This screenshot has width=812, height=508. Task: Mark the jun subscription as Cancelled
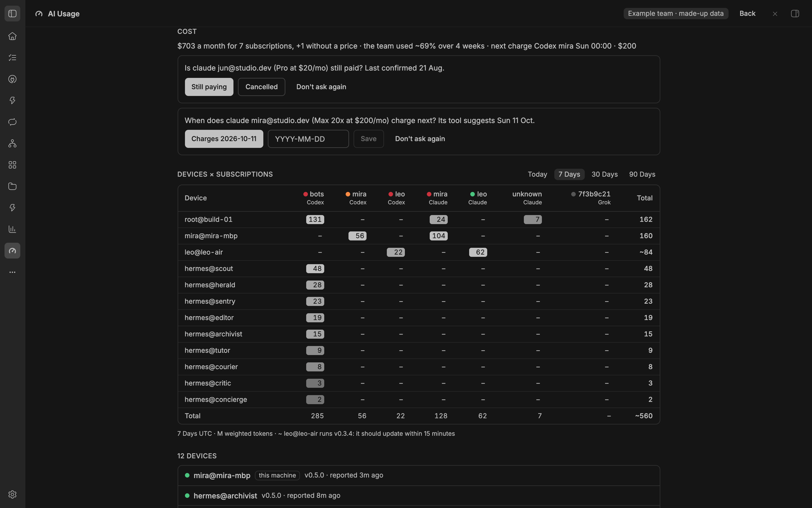pyautogui.click(x=261, y=87)
